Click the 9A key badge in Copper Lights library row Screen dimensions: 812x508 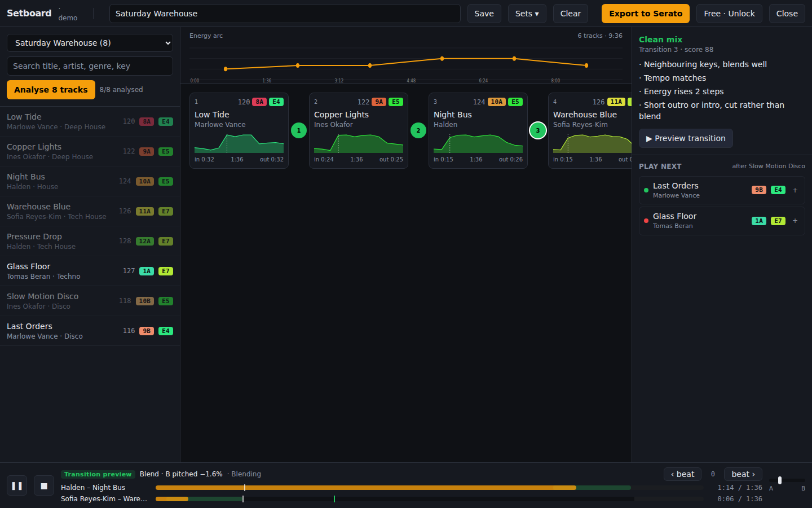[147, 151]
